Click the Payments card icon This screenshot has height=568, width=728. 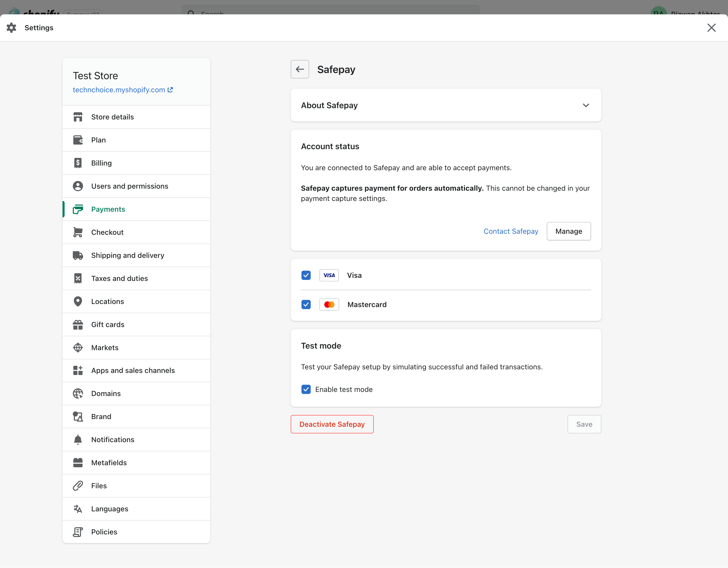click(78, 209)
